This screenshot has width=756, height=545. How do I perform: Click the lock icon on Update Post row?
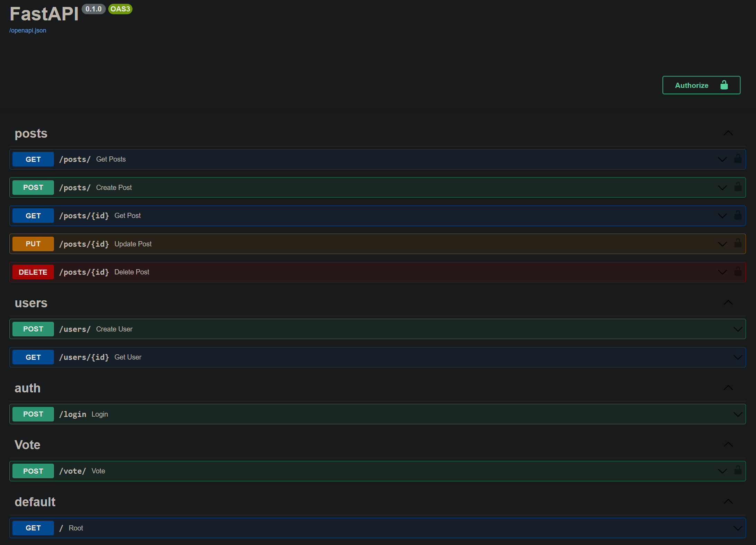tap(738, 244)
